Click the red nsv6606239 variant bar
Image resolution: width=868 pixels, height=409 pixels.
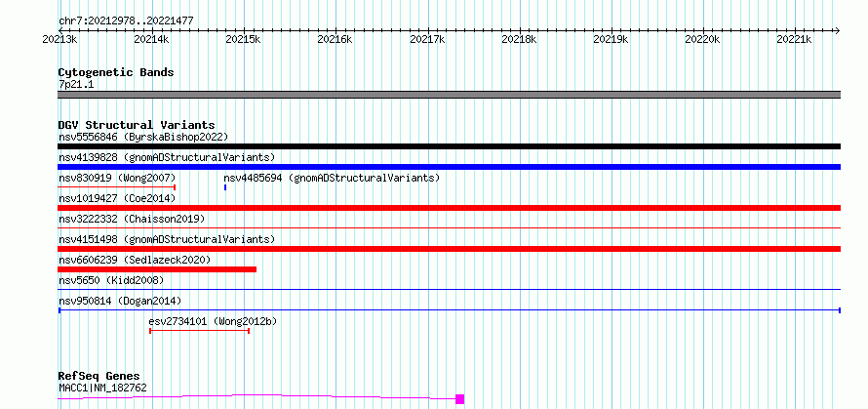tap(157, 269)
